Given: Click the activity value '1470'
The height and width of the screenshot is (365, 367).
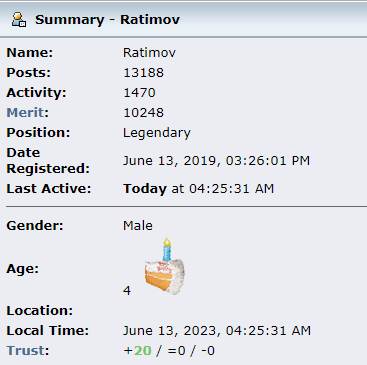Looking at the screenshot, I should pyautogui.click(x=139, y=93).
